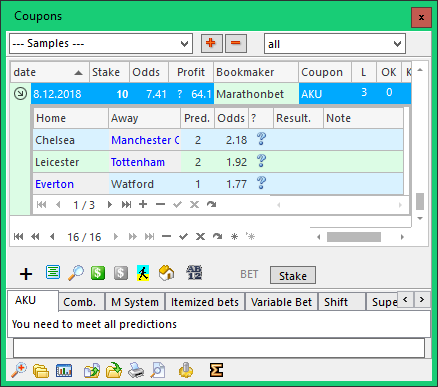Screen dimensions: 438x387
Task: Click the Bookmaker column header
Action: [256, 72]
